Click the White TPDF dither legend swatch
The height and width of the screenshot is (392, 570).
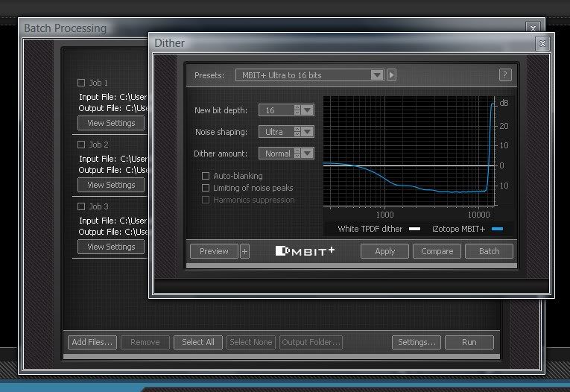click(415, 230)
